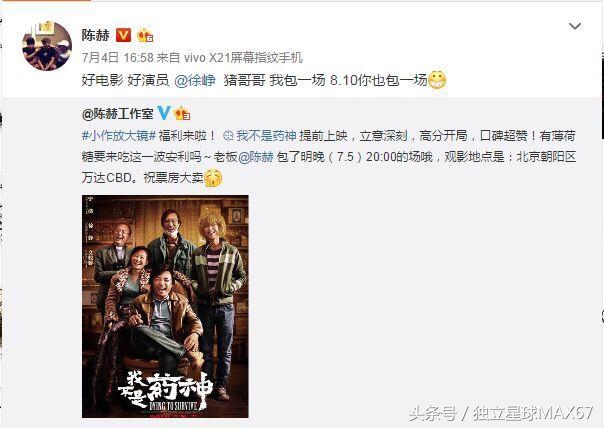Click the vivo X21屏幕指纹手机 source link
Viewport: 604px width, 428px height.
pos(243,58)
